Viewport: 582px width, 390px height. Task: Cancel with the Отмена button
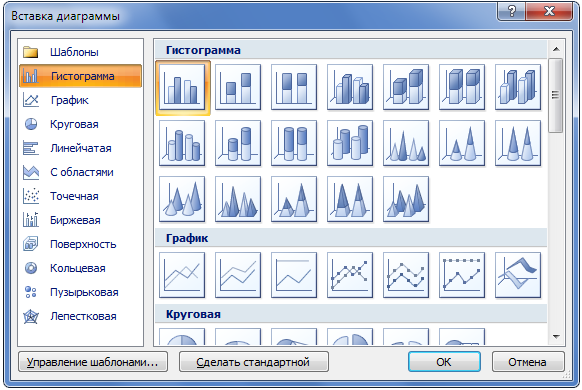point(528,362)
